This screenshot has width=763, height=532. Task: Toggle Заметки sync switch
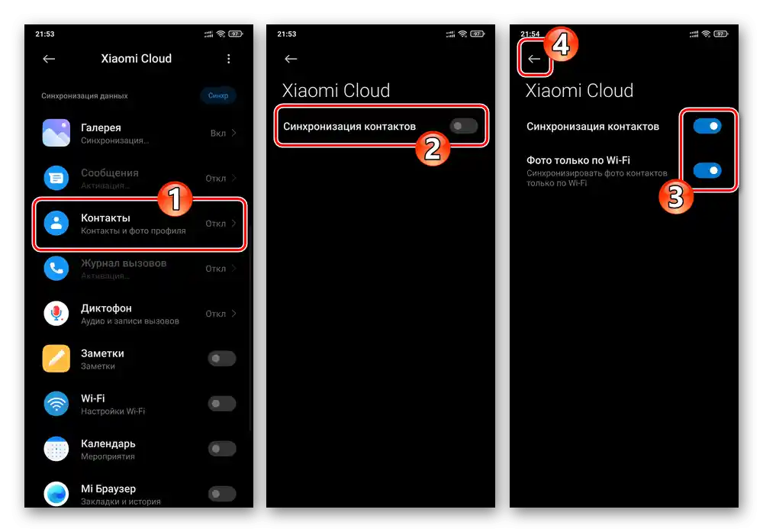(222, 359)
